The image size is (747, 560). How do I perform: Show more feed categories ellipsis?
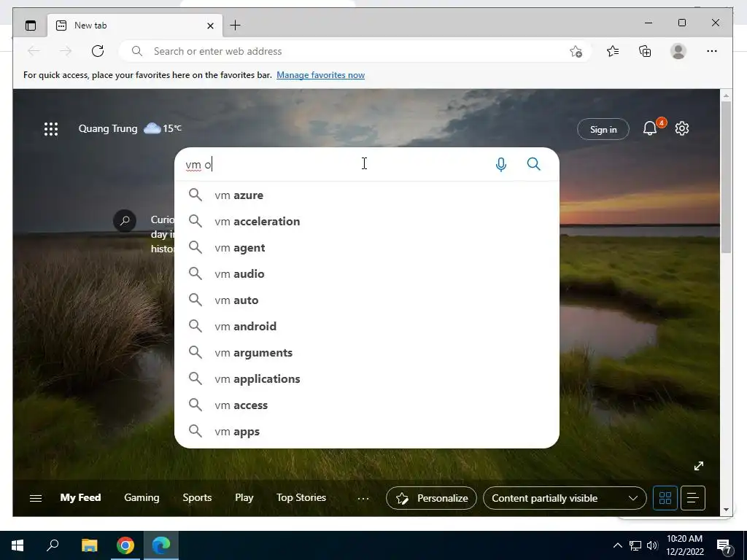coord(363,499)
